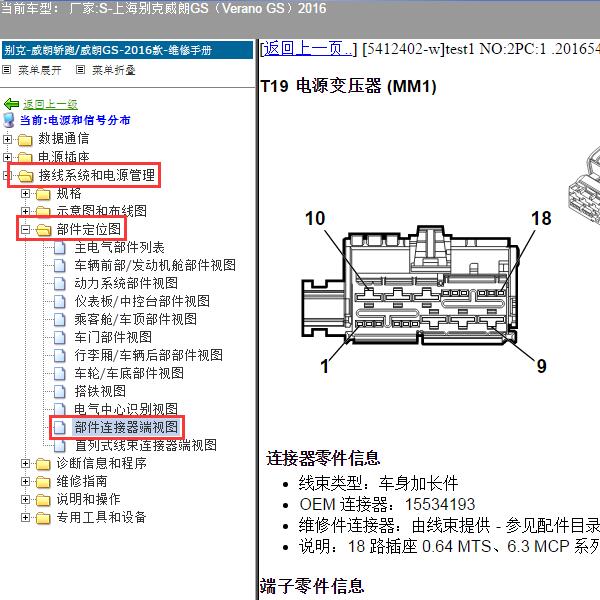
Task: Open 仪表板/中控台部件视图
Action: [142, 302]
